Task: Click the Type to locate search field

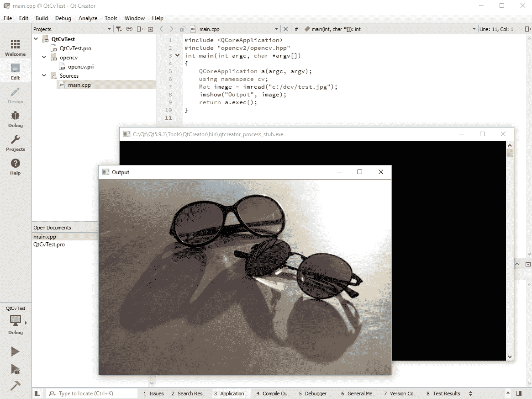Action: point(96,394)
